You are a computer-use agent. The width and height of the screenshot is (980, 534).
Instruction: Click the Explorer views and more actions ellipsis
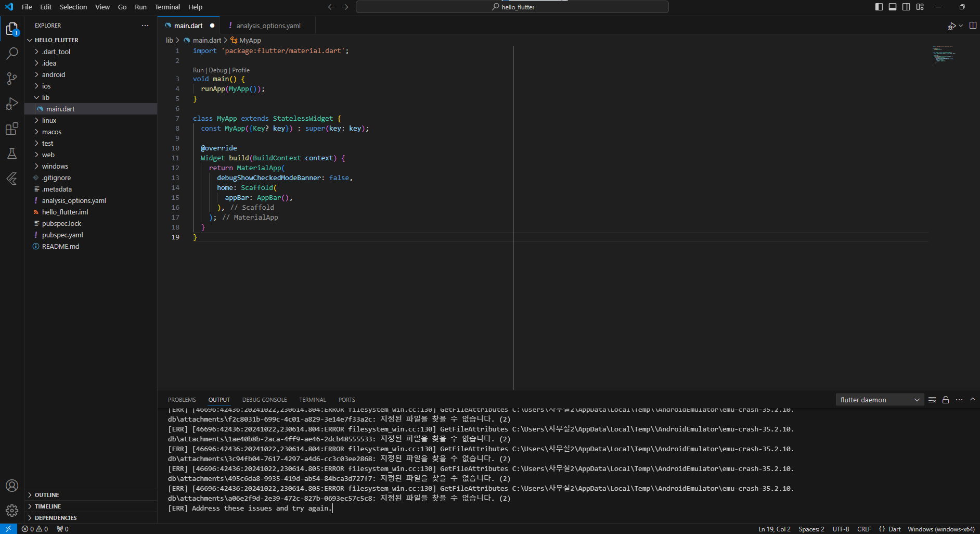click(x=145, y=26)
